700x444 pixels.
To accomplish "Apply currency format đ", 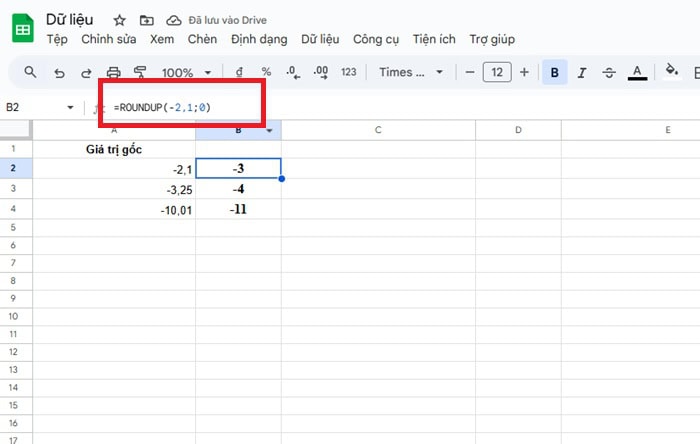I will tap(239, 72).
